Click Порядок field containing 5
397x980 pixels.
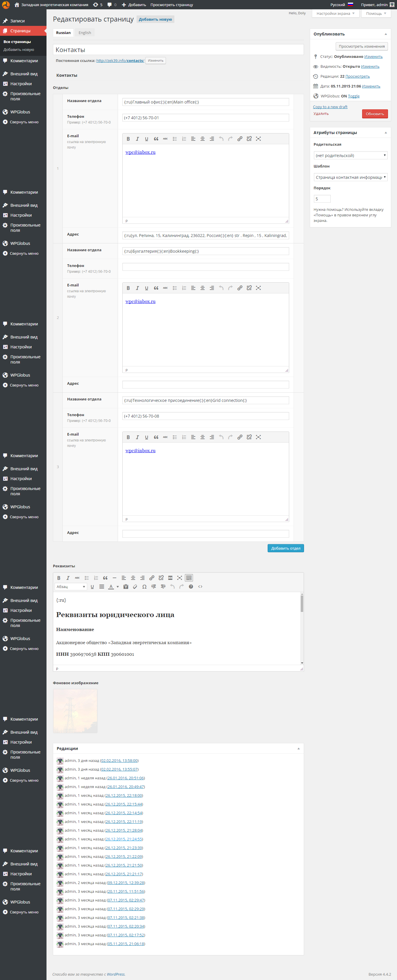click(x=322, y=199)
